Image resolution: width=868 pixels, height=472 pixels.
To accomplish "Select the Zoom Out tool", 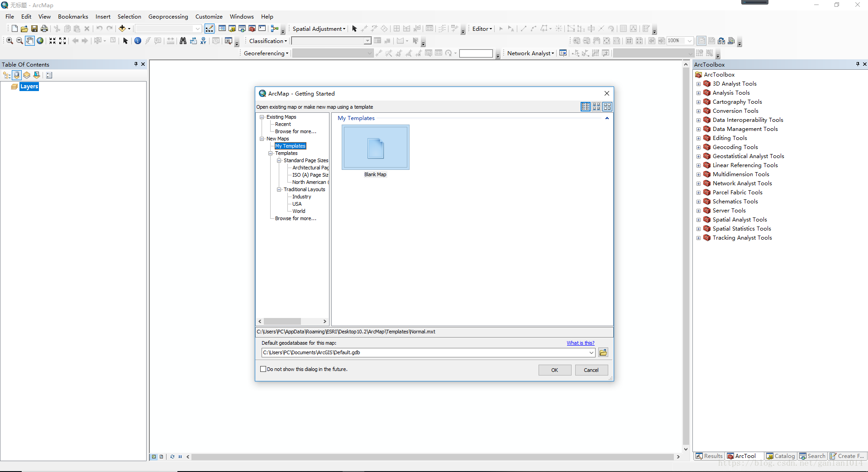I will pyautogui.click(x=19, y=41).
